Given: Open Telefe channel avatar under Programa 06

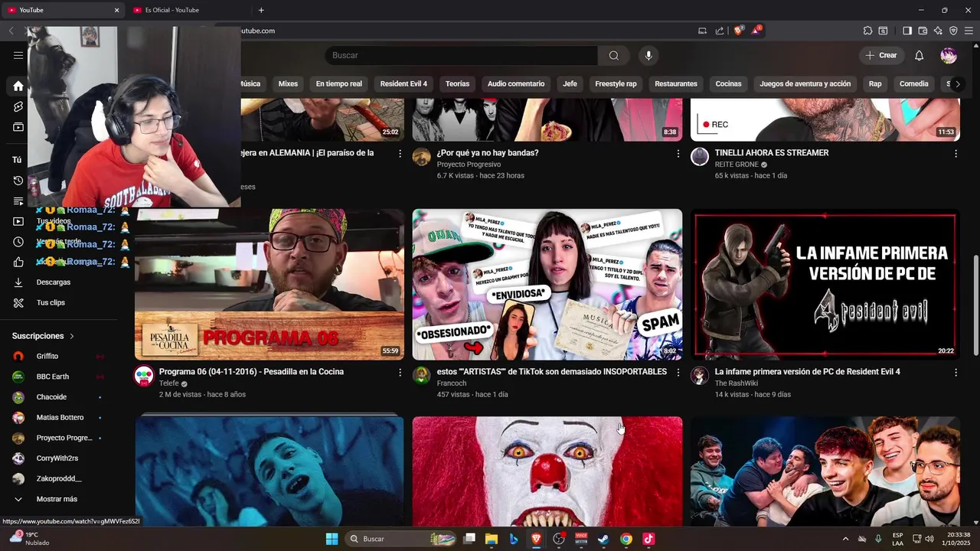Looking at the screenshot, I should tap(144, 375).
